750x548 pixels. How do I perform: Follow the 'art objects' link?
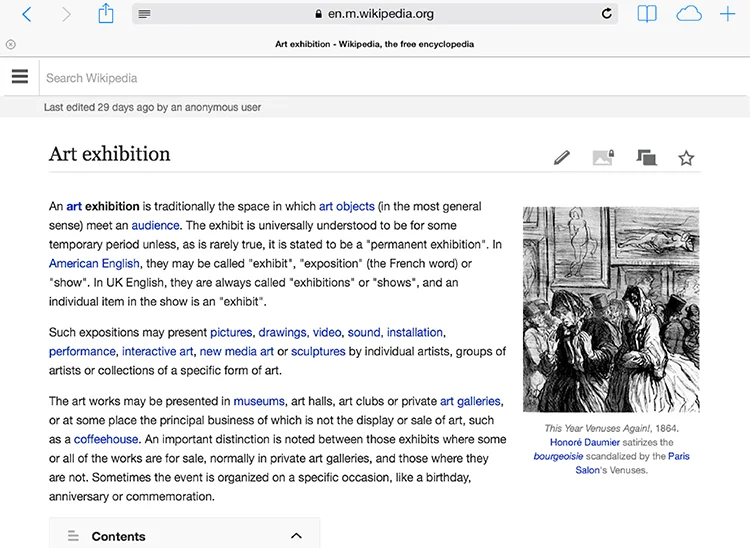point(346,207)
